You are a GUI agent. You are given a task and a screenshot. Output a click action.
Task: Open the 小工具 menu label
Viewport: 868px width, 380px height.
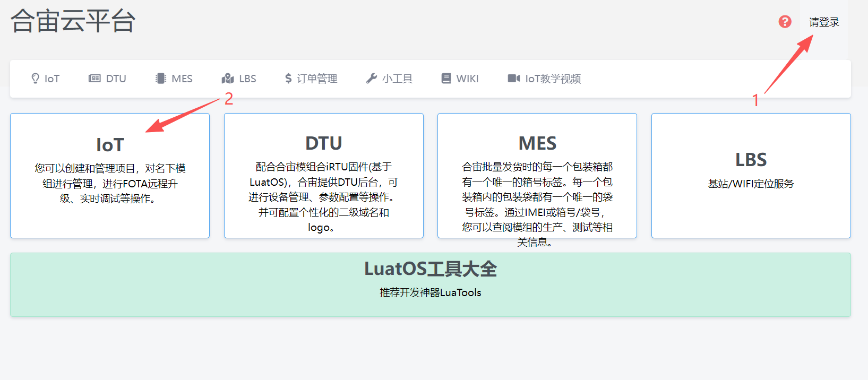point(398,79)
